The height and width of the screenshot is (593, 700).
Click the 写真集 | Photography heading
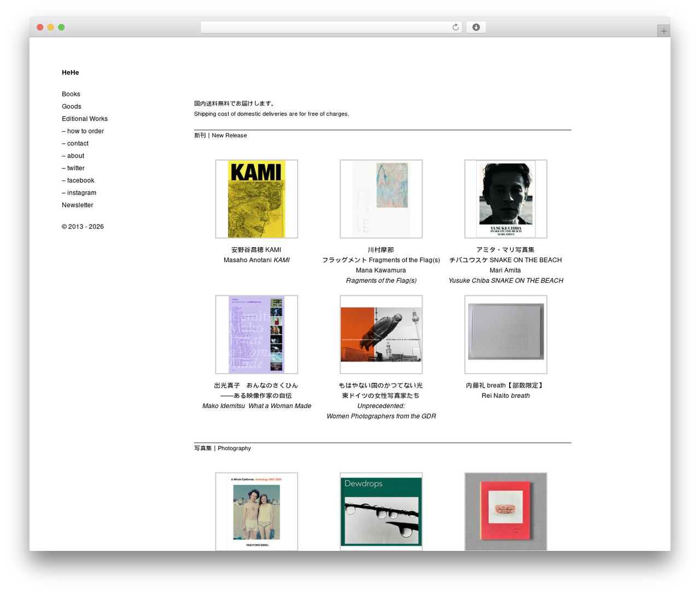[223, 449]
